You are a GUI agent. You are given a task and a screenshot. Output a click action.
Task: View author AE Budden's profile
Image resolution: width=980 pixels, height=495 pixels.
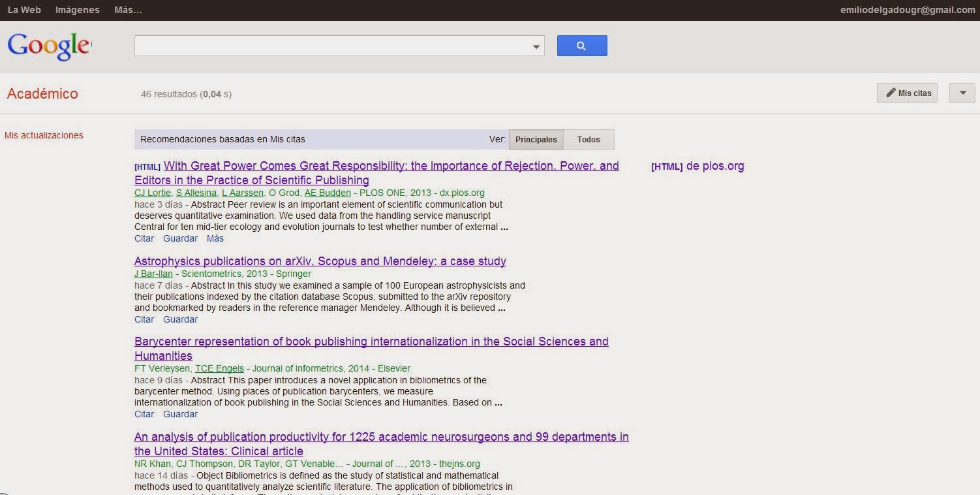click(x=328, y=193)
